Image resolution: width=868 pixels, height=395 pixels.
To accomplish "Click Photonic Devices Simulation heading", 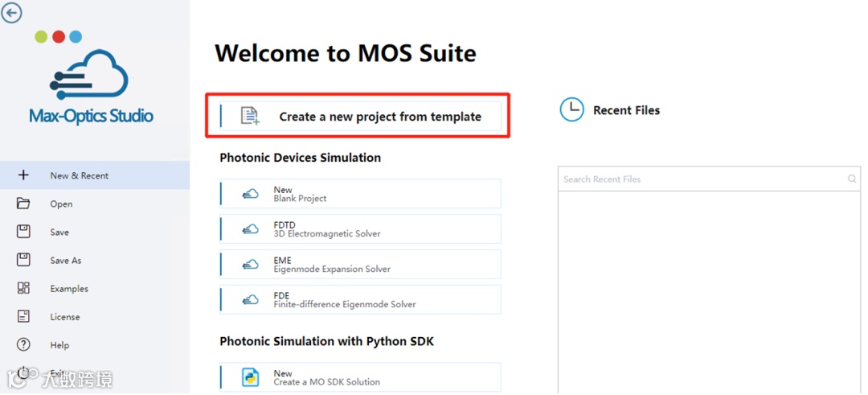I will pos(300,158).
